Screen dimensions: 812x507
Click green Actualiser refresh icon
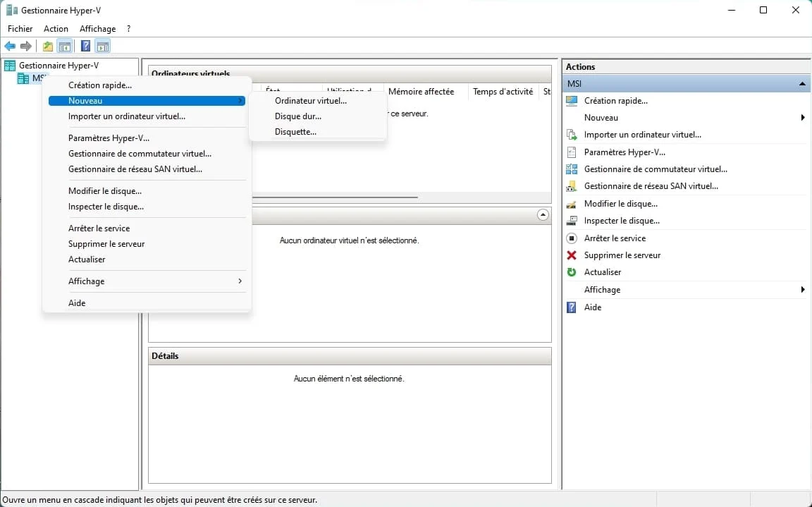tap(572, 272)
